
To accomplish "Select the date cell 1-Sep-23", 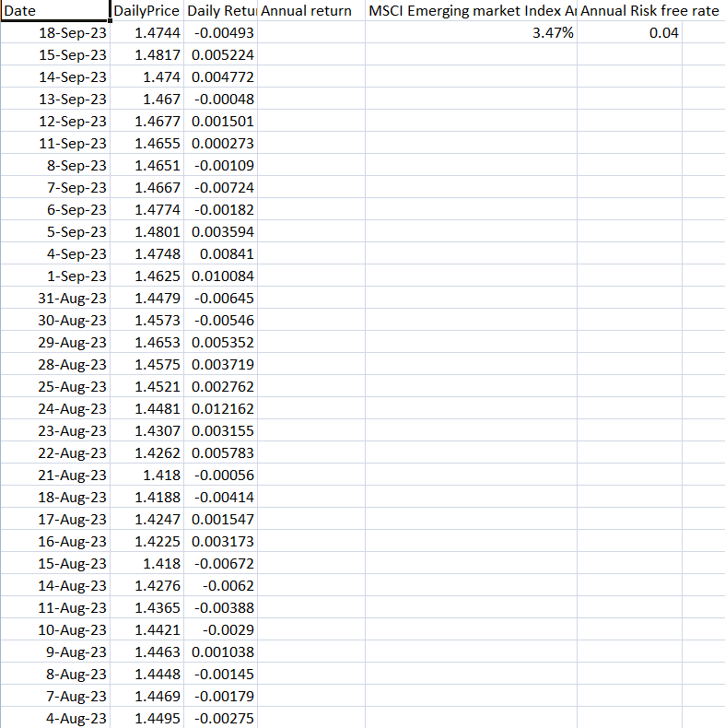I will coord(54,276).
